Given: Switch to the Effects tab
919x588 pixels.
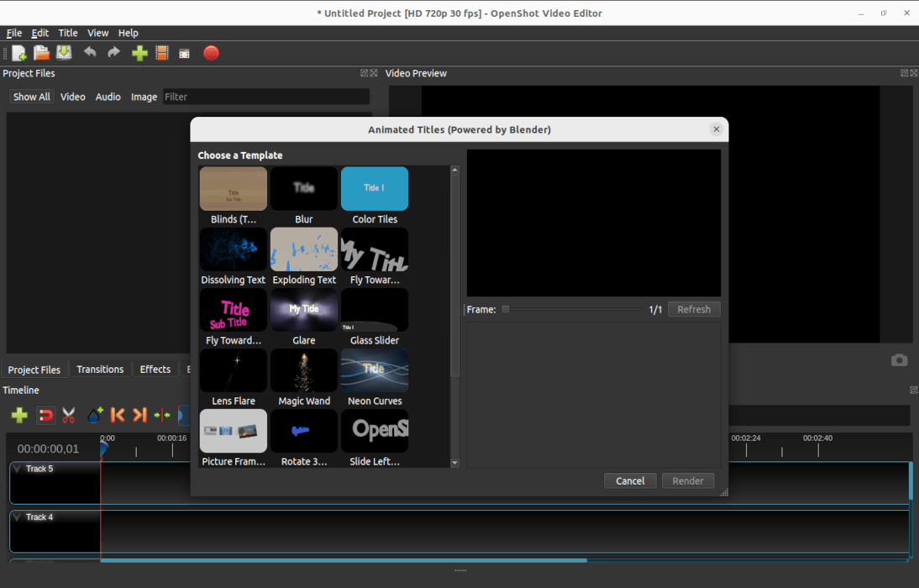Looking at the screenshot, I should (x=155, y=370).
